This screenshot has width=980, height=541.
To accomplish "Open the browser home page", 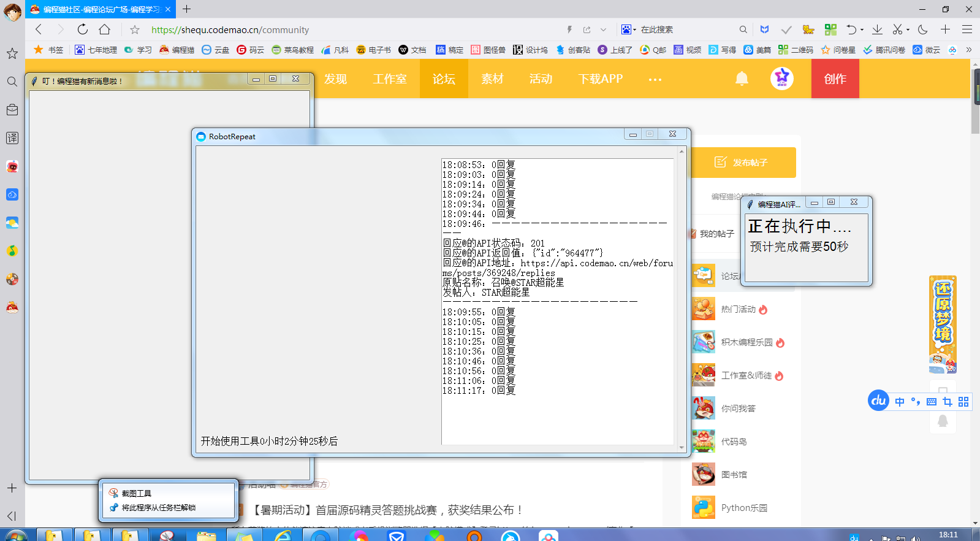I will (105, 29).
